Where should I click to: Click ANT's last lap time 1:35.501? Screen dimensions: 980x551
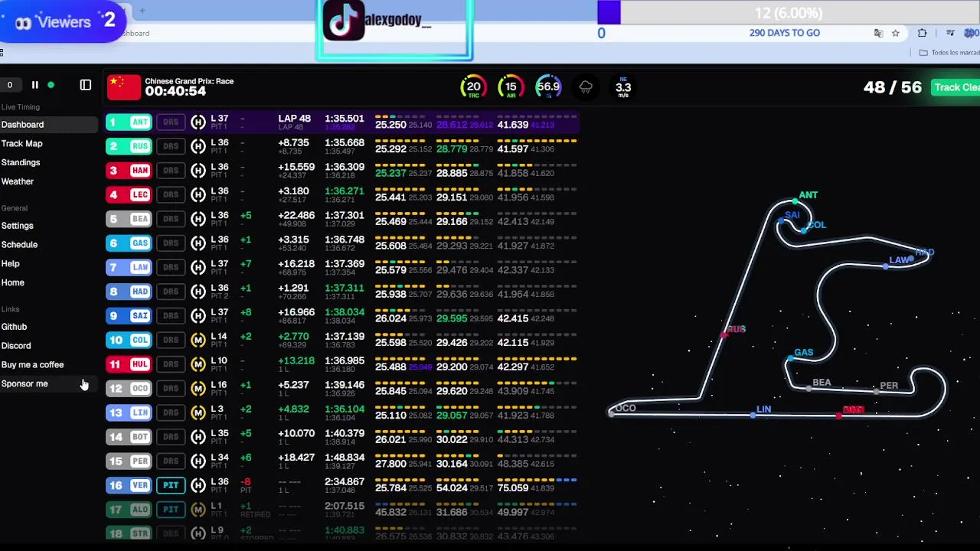coord(344,119)
